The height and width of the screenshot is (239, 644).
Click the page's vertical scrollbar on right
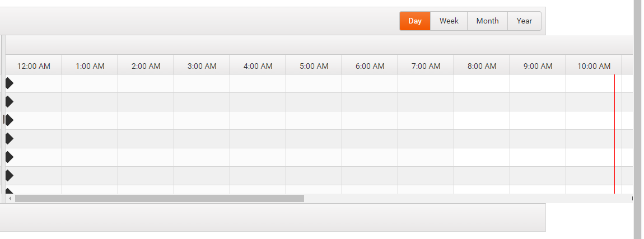[638, 120]
